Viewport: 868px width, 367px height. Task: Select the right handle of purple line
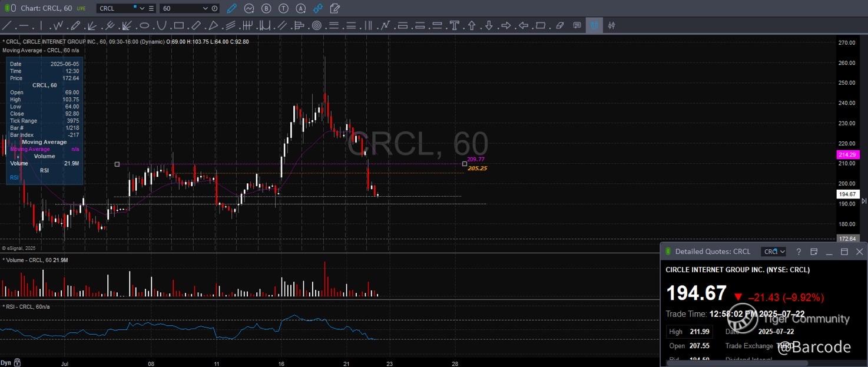click(465, 164)
